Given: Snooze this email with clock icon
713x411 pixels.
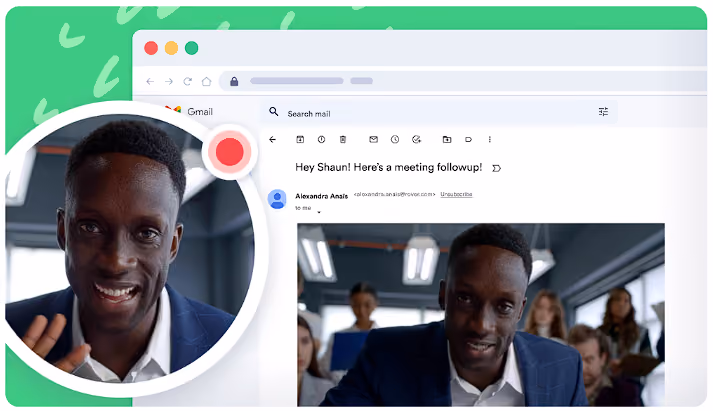Looking at the screenshot, I should tap(395, 140).
